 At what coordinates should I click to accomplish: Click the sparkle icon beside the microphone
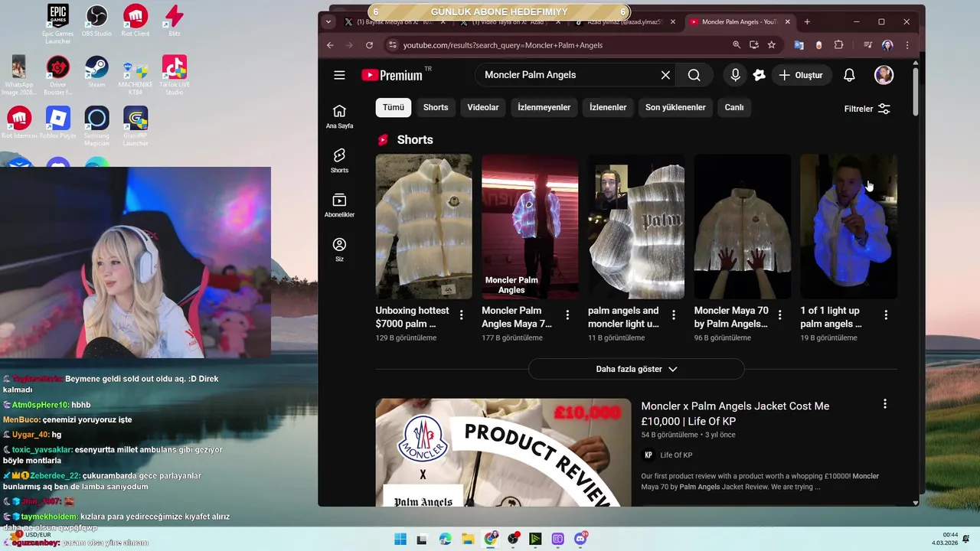(759, 75)
